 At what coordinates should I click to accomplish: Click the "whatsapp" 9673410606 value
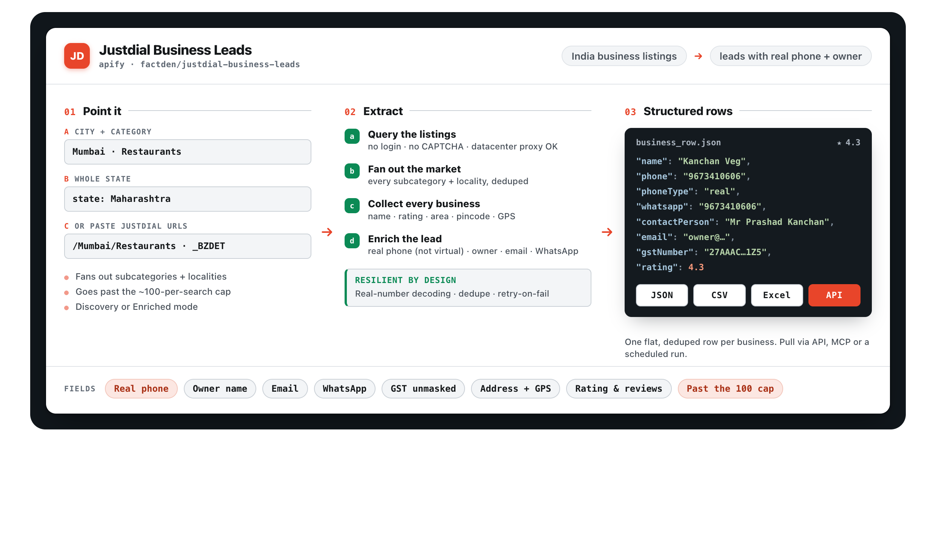pyautogui.click(x=730, y=207)
